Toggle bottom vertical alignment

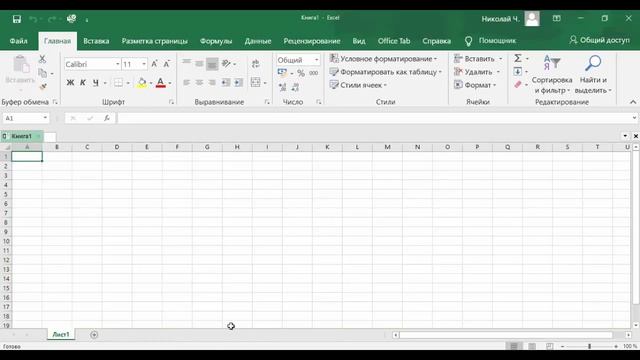212,64
